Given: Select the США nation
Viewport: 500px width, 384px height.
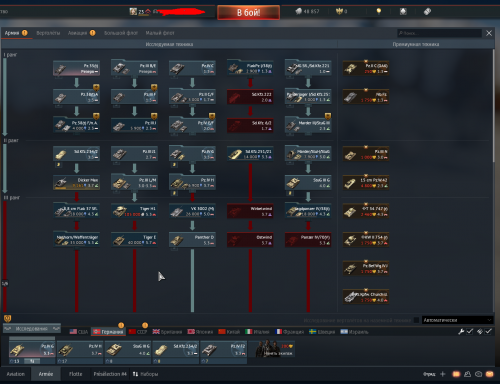Looking at the screenshot, I should pos(79,332).
